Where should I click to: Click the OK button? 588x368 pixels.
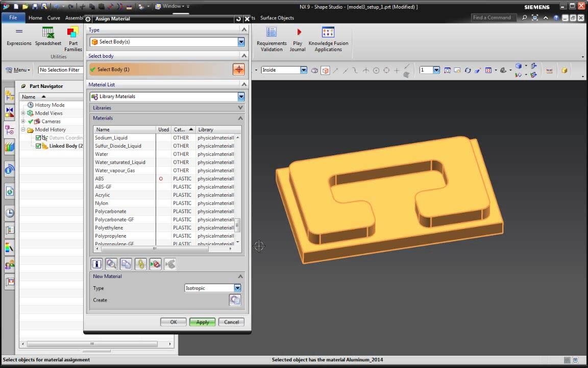173,322
